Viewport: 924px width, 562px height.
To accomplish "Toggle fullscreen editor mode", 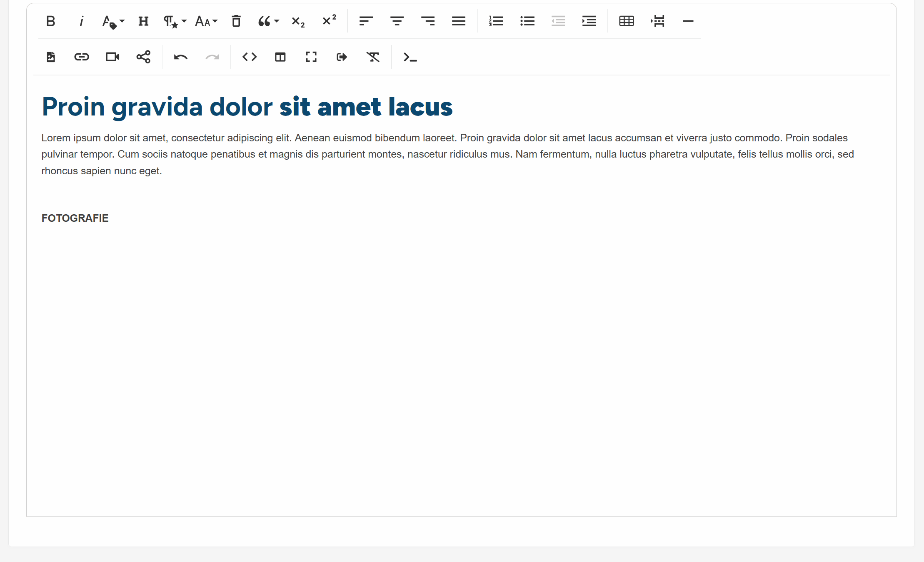I will click(311, 57).
